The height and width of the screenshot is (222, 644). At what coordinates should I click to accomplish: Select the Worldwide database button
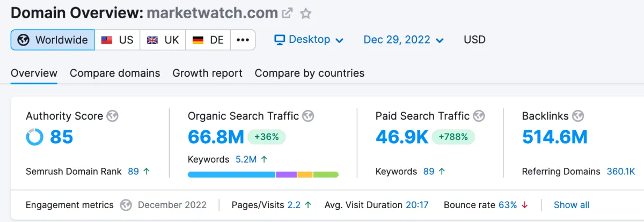click(x=53, y=40)
